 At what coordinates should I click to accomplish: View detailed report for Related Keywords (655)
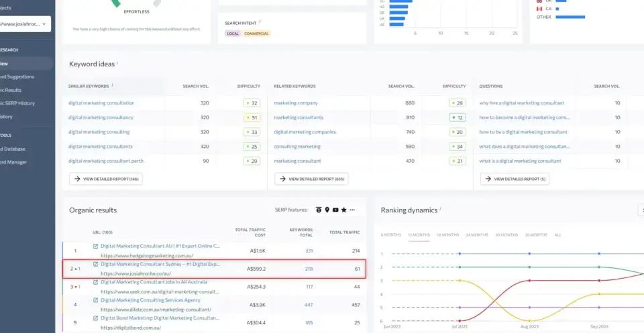(311, 179)
